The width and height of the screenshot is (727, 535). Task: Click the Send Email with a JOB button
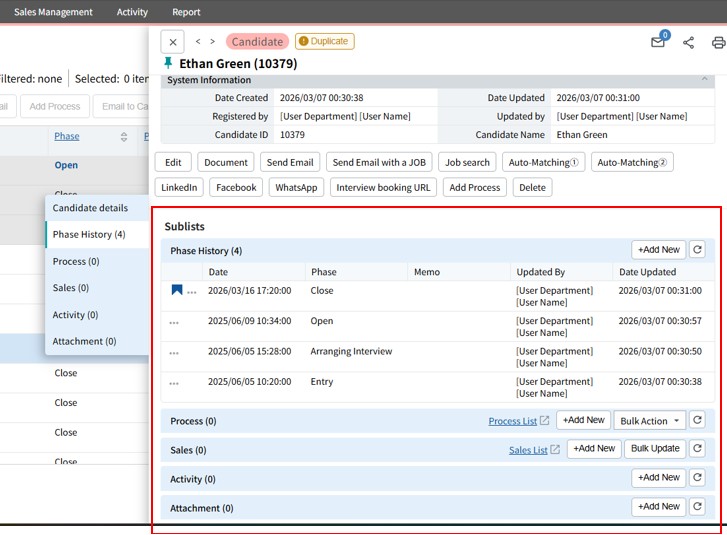point(379,162)
